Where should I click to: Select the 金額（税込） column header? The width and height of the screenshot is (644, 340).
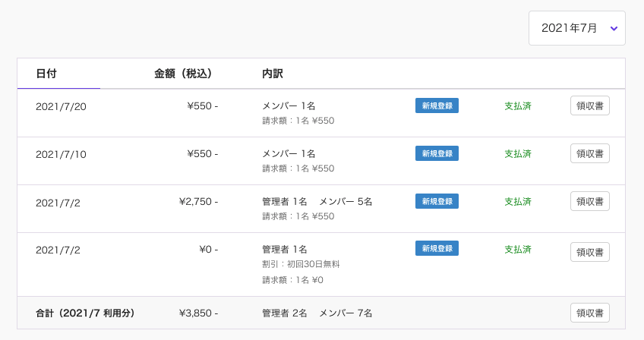[183, 74]
